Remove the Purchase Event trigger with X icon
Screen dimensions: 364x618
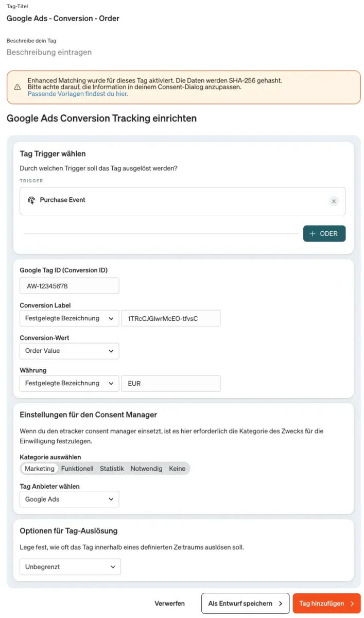pos(334,201)
